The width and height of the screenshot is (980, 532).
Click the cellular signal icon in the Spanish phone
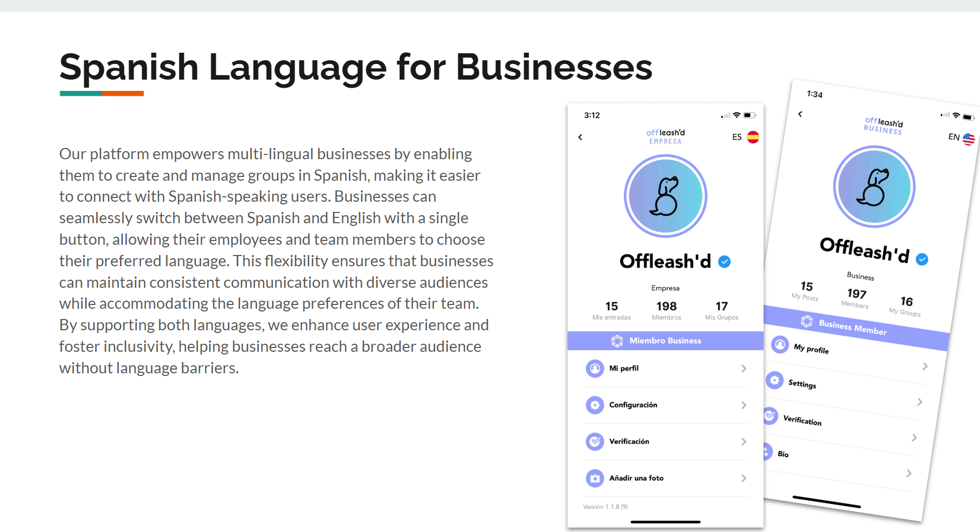[726, 116]
